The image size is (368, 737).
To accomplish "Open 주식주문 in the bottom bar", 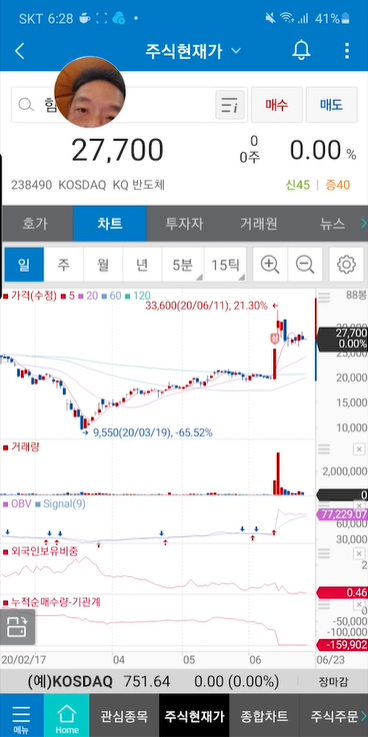I will tap(334, 715).
